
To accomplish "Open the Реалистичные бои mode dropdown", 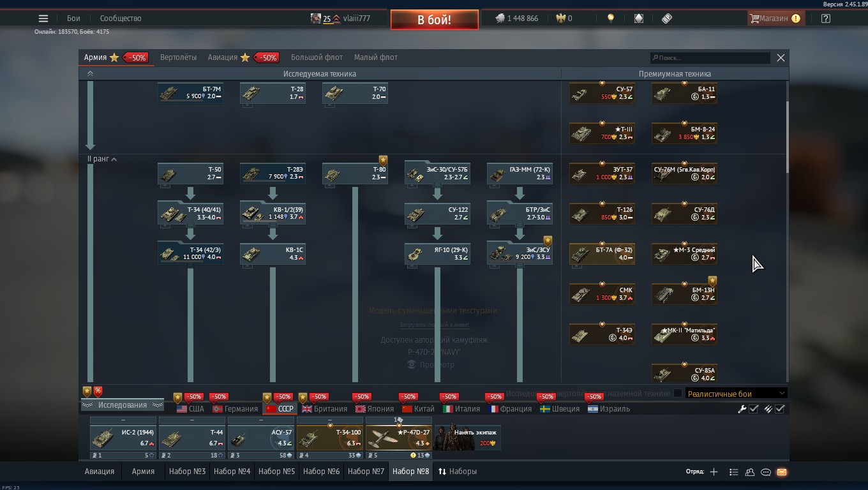I will (736, 394).
